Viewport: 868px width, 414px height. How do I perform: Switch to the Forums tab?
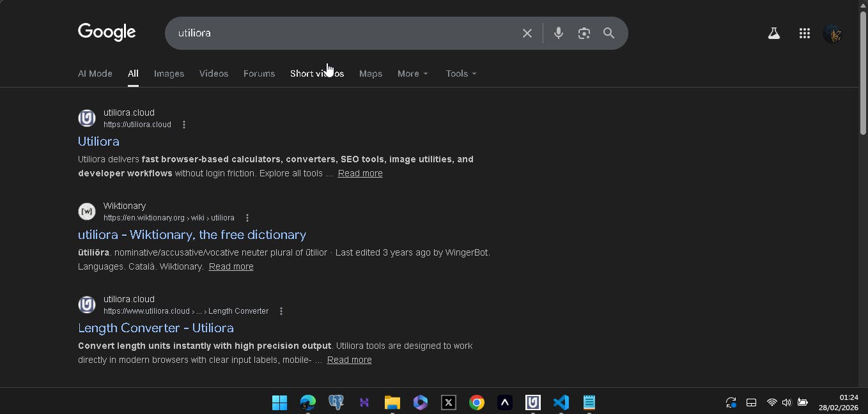[x=259, y=73]
